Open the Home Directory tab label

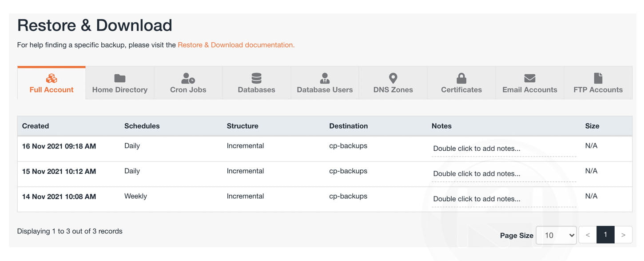[x=120, y=90]
